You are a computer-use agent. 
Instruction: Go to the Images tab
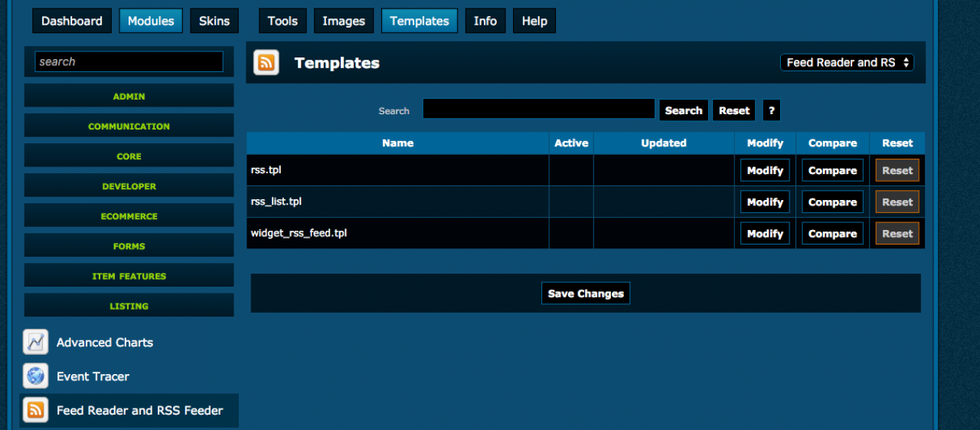(x=344, y=21)
